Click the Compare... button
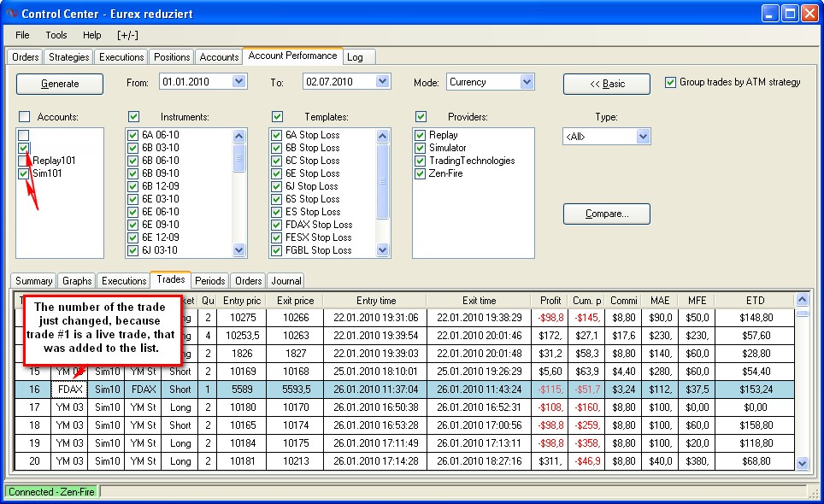 [x=606, y=214]
